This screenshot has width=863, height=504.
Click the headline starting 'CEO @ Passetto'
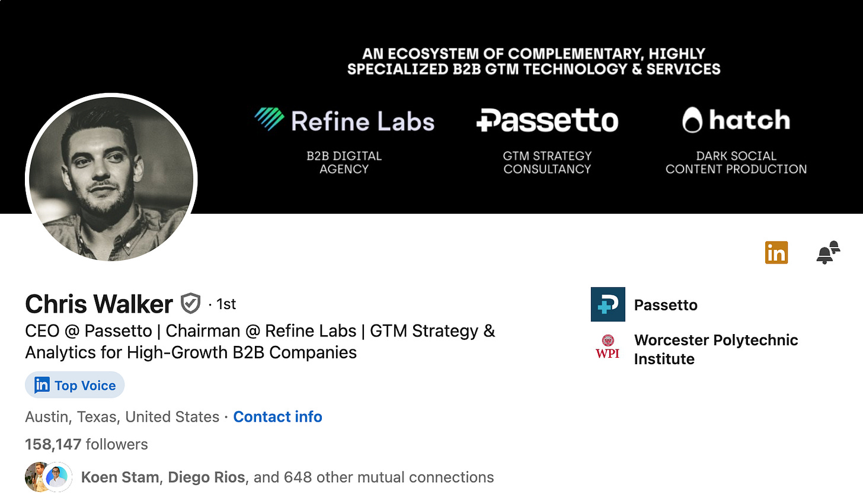260,342
